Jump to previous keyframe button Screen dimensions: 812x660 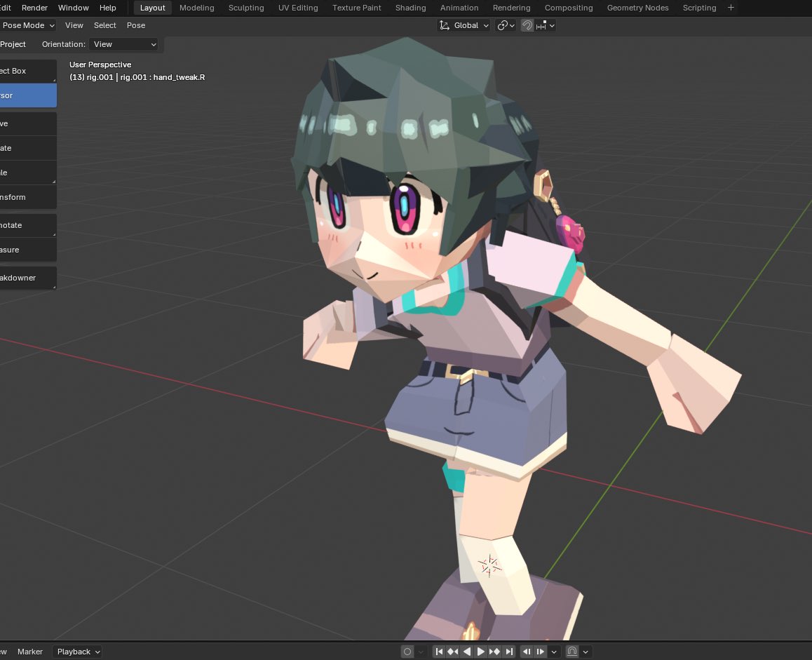pyautogui.click(x=452, y=652)
